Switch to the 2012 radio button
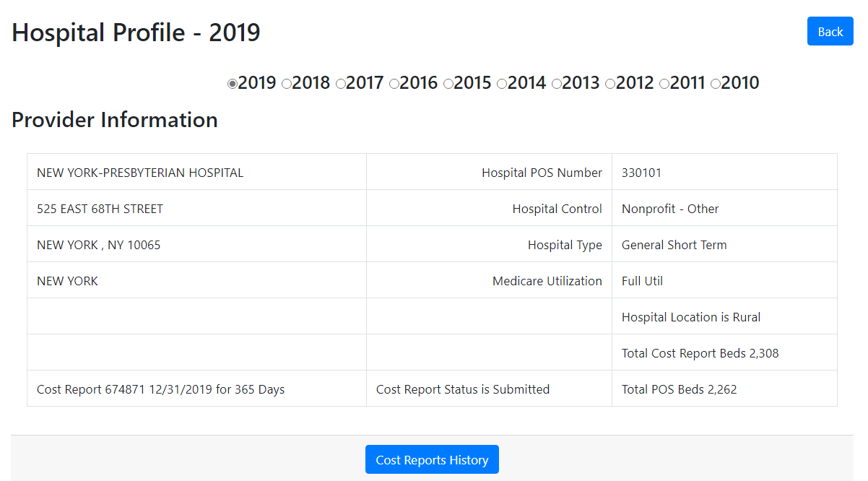This screenshot has height=481, width=868. pyautogui.click(x=610, y=84)
